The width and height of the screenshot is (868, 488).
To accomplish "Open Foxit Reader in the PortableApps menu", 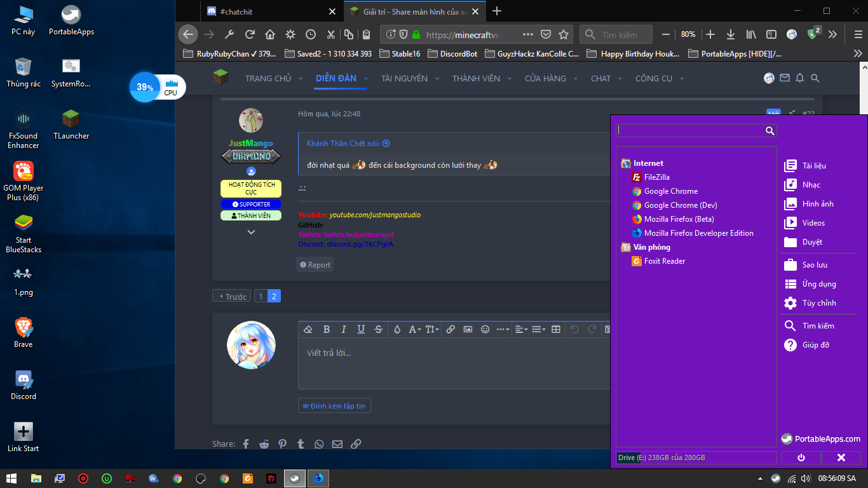I will tap(658, 261).
